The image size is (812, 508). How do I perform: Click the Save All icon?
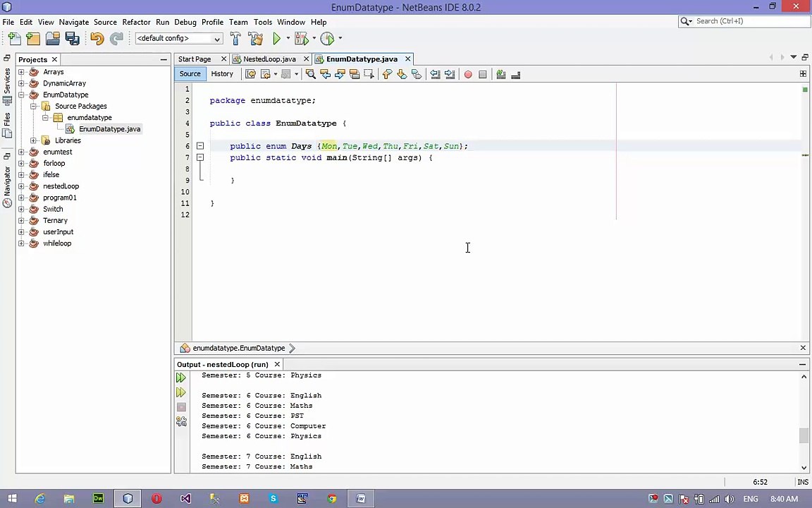[73, 38]
